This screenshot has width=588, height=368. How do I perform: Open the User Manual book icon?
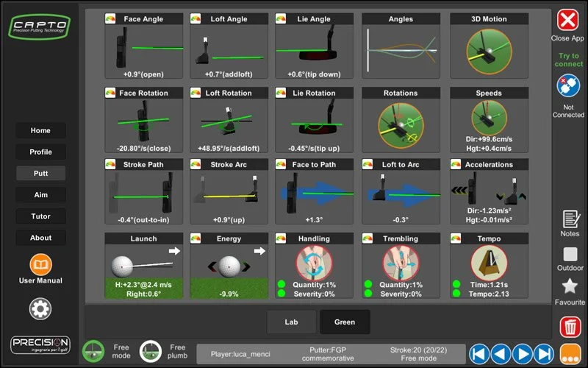point(40,265)
